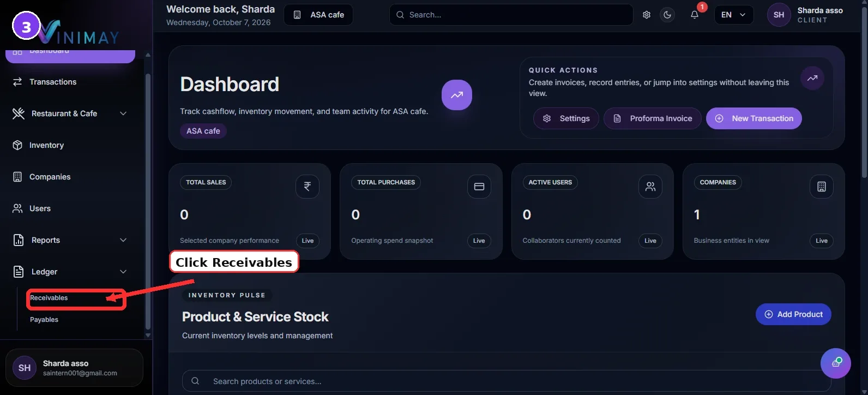Click the users icon on Active Users
Screen dimensions: 868x395
point(650,187)
